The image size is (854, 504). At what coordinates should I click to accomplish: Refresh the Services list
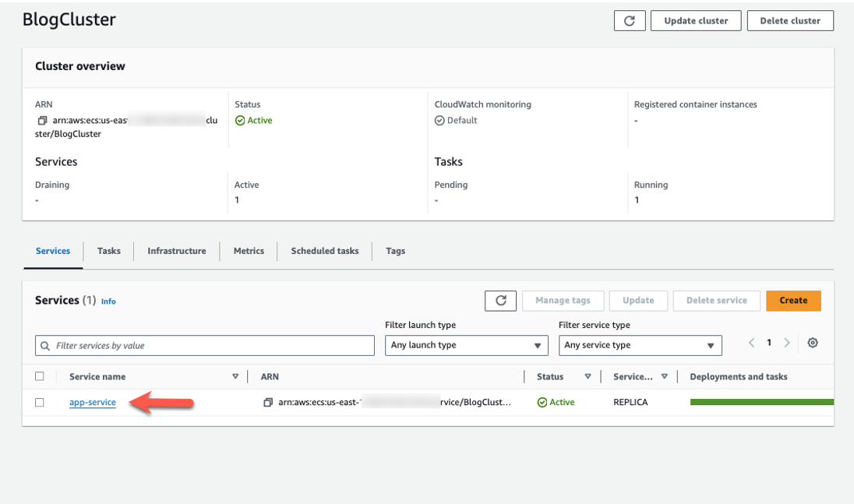[x=501, y=301]
